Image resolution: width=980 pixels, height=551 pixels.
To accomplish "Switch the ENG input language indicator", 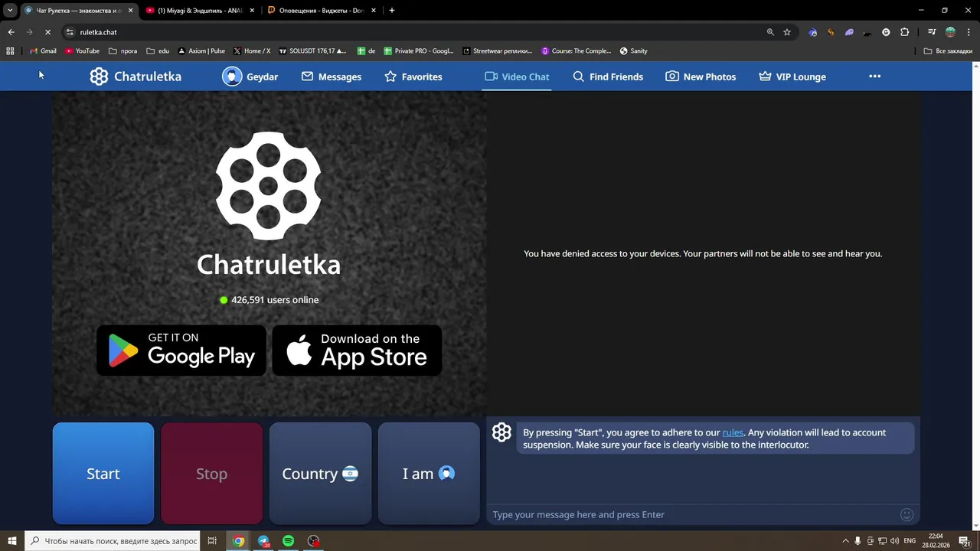I will (x=910, y=541).
